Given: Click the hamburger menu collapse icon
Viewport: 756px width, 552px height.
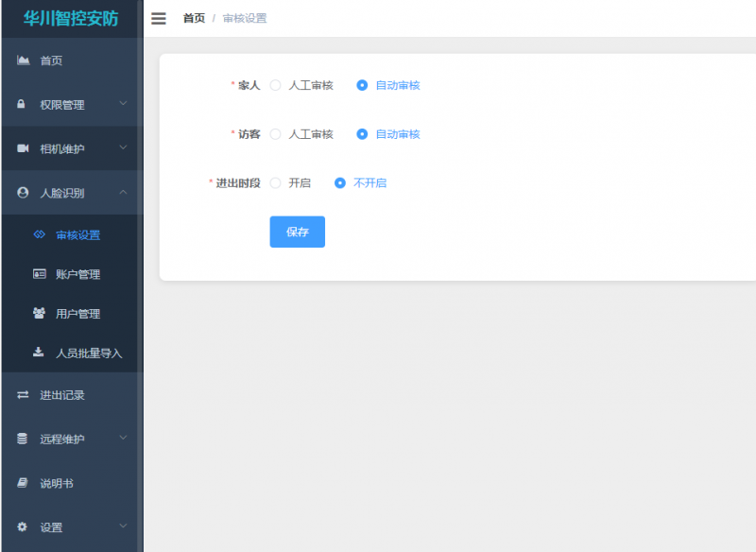Looking at the screenshot, I should tap(159, 19).
